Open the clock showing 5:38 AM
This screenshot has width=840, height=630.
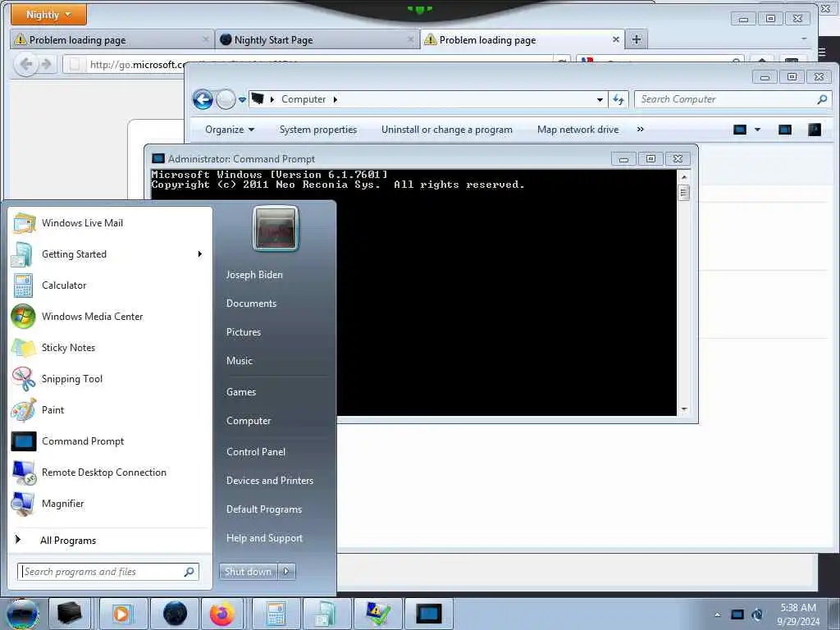click(x=797, y=614)
